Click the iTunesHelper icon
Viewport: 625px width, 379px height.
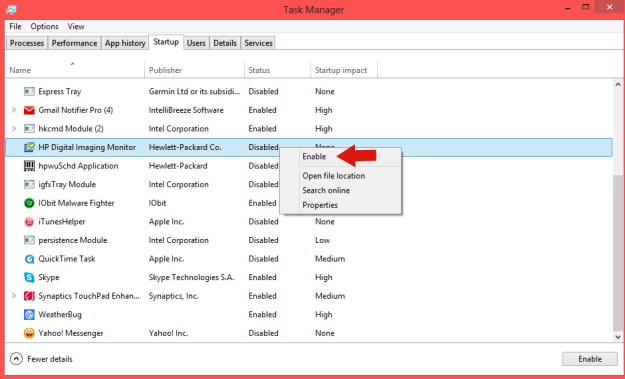(x=29, y=222)
